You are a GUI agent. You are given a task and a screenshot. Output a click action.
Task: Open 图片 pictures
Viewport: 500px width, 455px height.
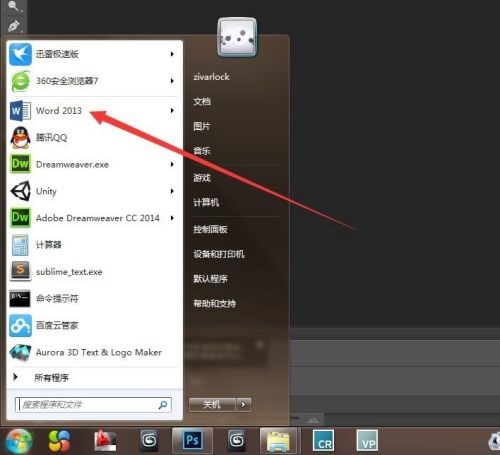coord(202,126)
